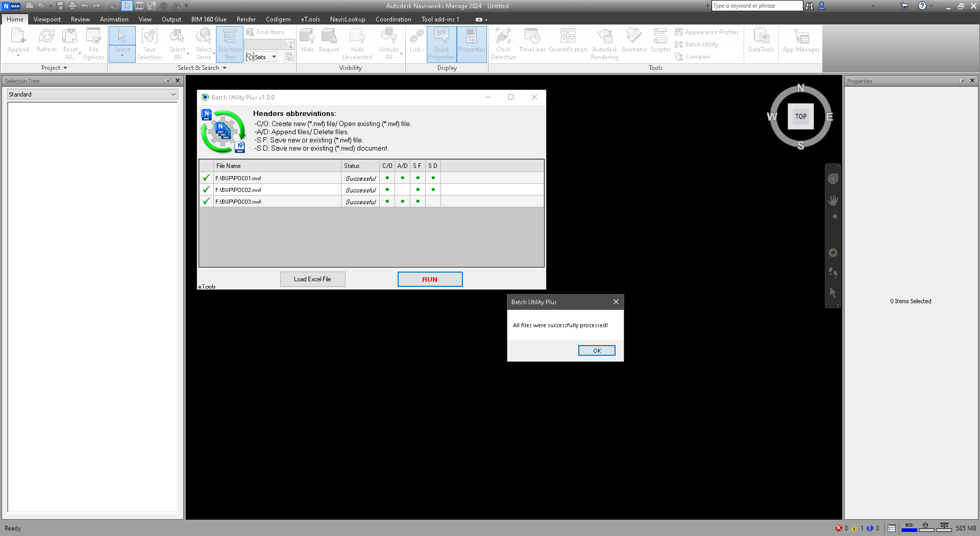Click the Compare tool in Tools panel
The width and height of the screenshot is (980, 536).
[x=693, y=57]
